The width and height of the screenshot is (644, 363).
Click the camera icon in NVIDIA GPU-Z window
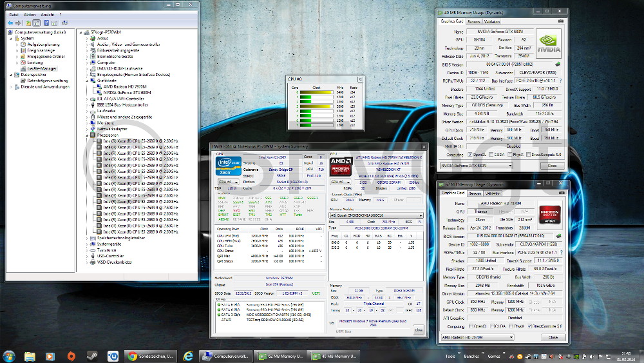(x=561, y=21)
